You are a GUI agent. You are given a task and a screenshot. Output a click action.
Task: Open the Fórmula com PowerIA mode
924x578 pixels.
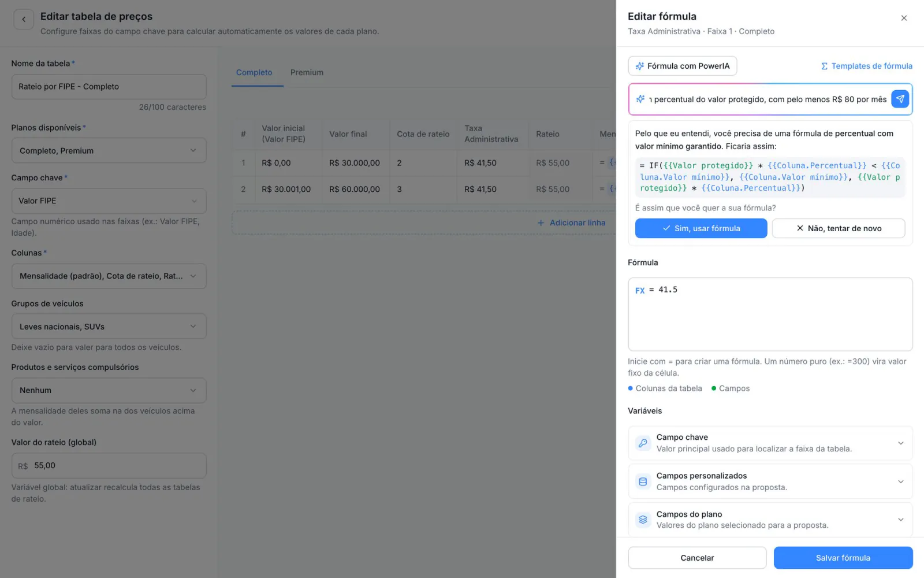[x=683, y=66]
